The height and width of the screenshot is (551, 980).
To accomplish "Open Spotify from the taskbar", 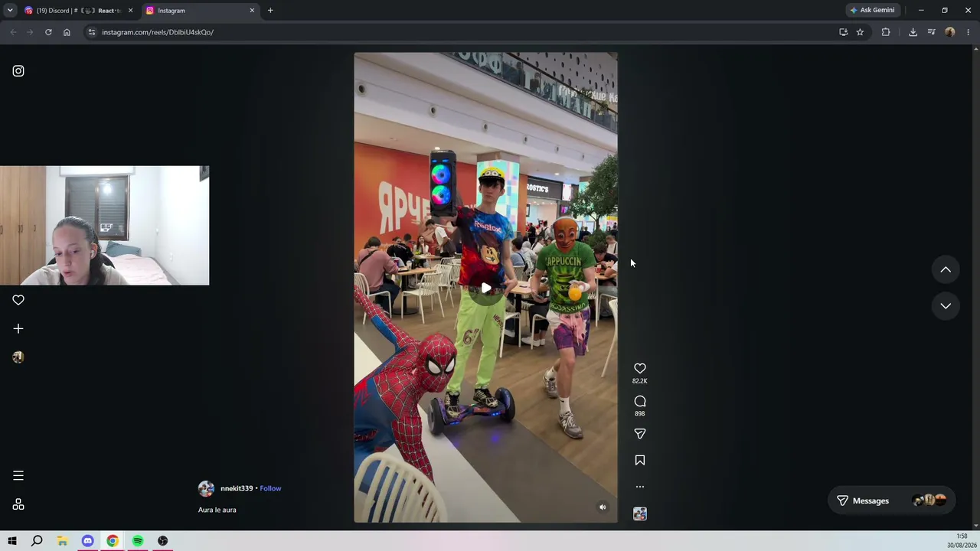I will (x=138, y=541).
